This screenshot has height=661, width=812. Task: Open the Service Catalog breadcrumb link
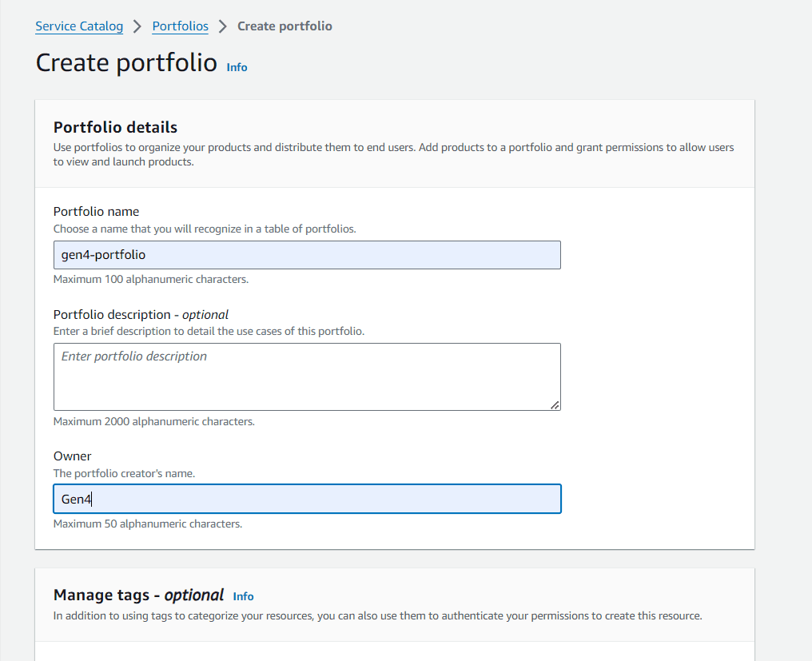(79, 26)
